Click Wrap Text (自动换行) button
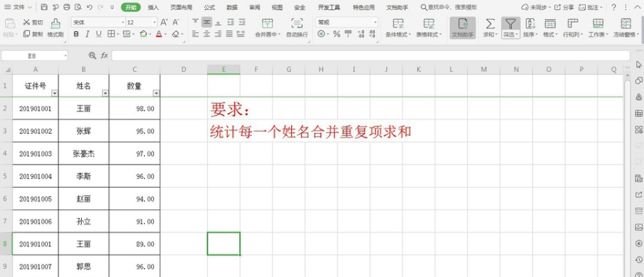This screenshot has height=277, width=644. point(297,28)
